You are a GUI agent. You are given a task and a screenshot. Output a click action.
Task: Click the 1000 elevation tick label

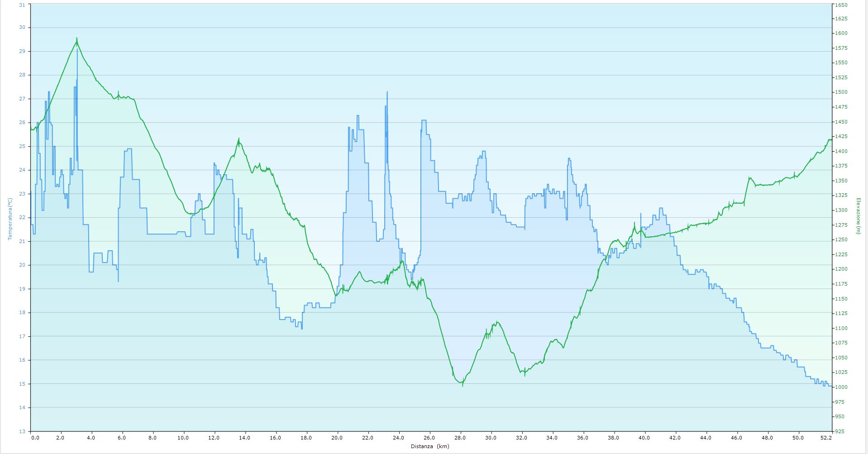[841, 387]
